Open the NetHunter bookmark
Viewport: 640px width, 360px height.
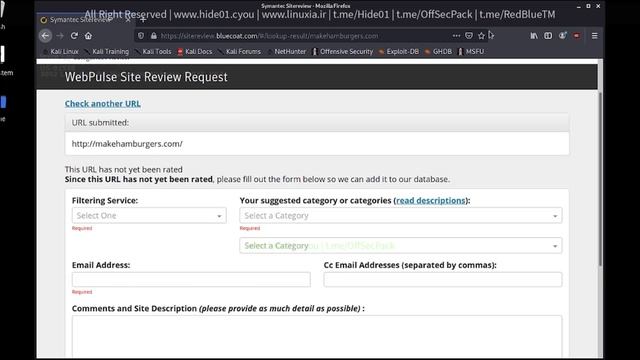point(286,51)
